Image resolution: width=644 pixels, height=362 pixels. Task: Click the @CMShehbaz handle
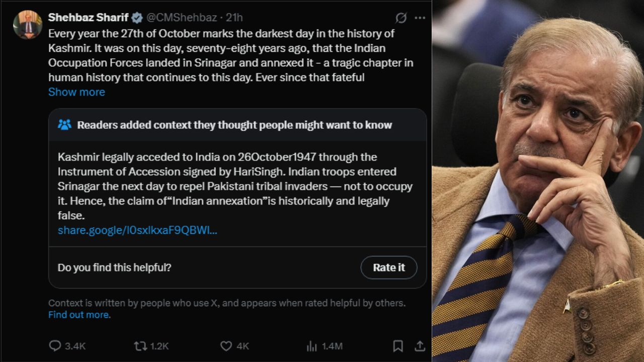tap(182, 18)
